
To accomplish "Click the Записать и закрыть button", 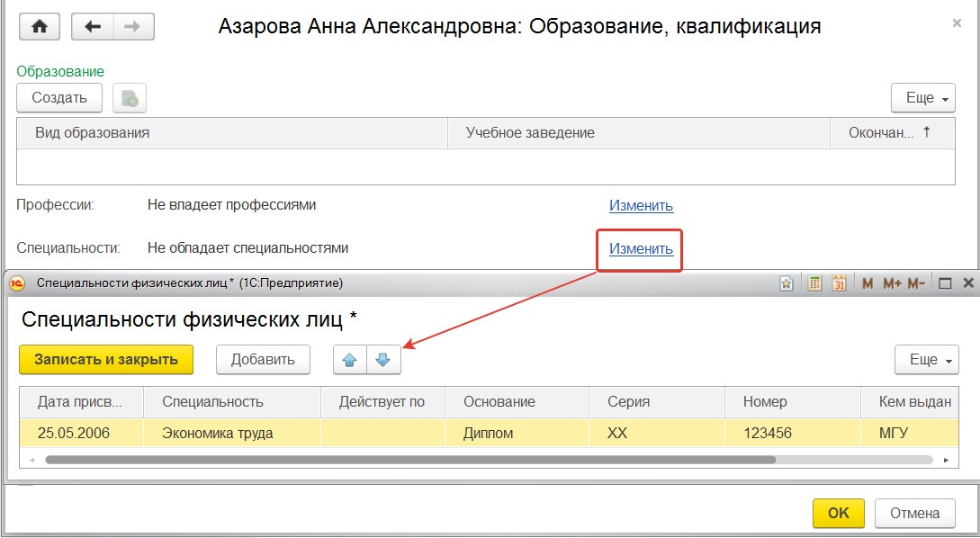I will coord(106,360).
